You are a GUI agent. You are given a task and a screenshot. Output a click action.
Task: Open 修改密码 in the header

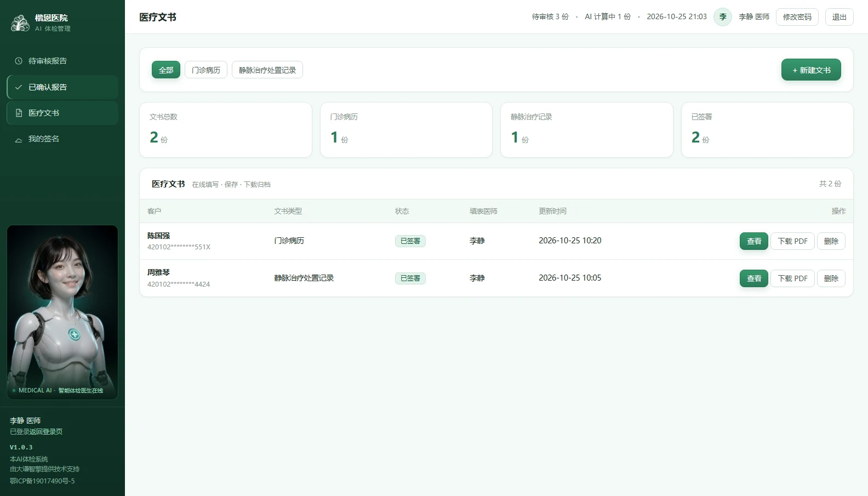[x=797, y=17]
